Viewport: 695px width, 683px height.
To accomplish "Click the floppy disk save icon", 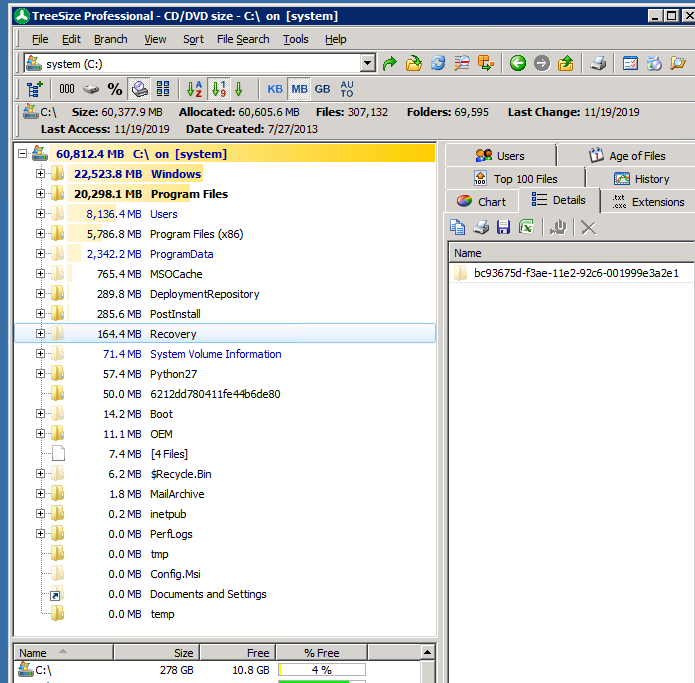I will 504,227.
